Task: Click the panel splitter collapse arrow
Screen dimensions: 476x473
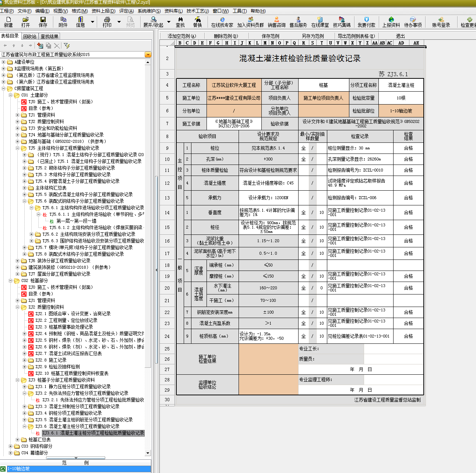Action: (x=156, y=270)
